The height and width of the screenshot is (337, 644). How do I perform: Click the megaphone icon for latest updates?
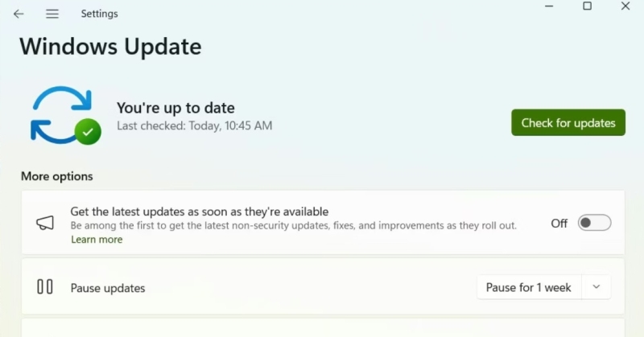[x=45, y=223]
